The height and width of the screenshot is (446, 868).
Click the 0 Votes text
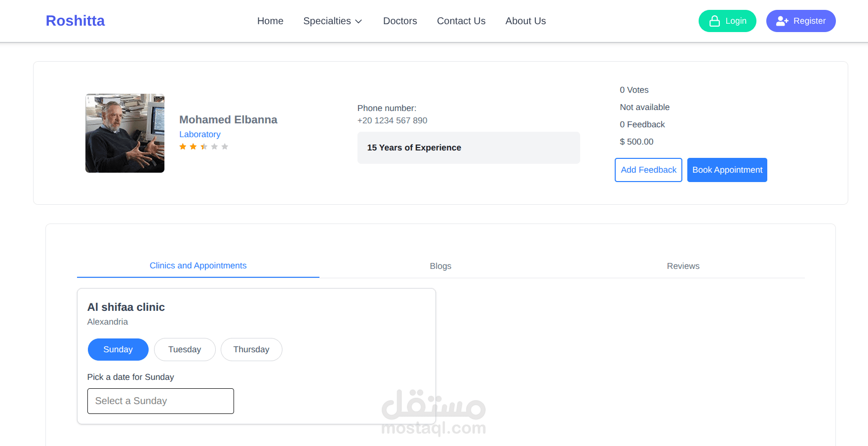[x=634, y=90]
